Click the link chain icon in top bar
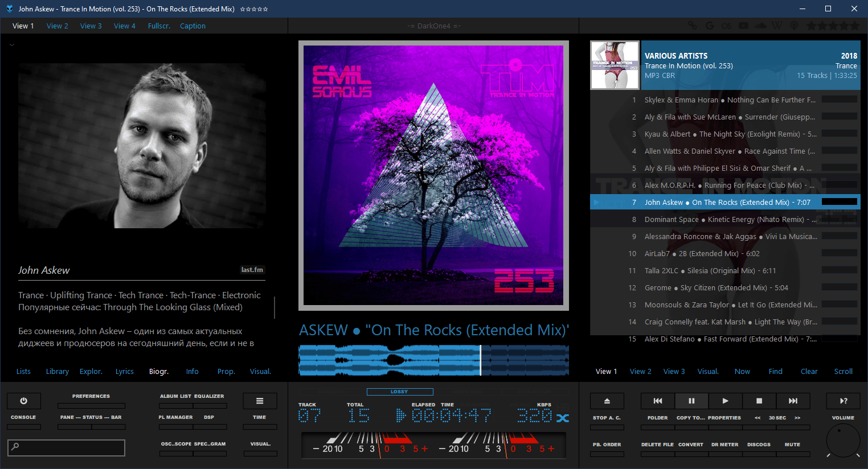This screenshot has width=868, height=469. click(692, 26)
